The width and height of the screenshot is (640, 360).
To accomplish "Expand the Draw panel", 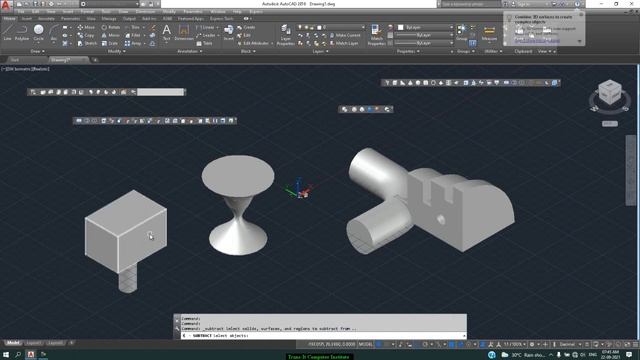I will 37,51.
